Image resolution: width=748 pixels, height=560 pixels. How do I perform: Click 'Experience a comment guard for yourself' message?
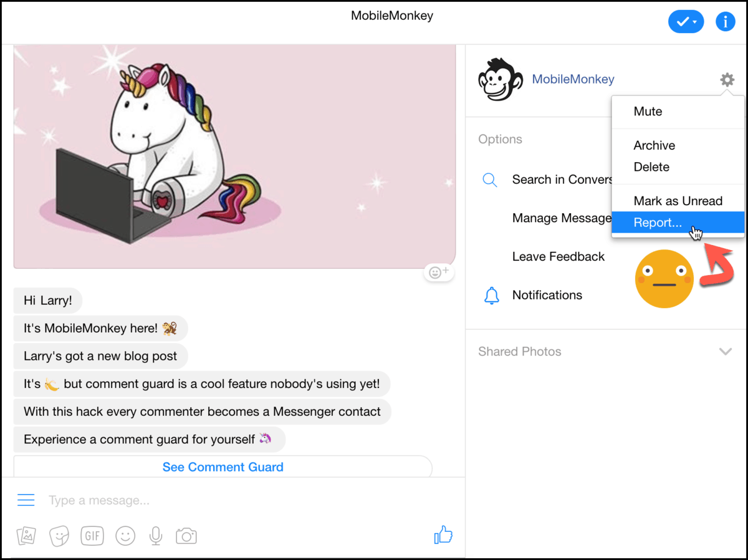pyautogui.click(x=149, y=440)
